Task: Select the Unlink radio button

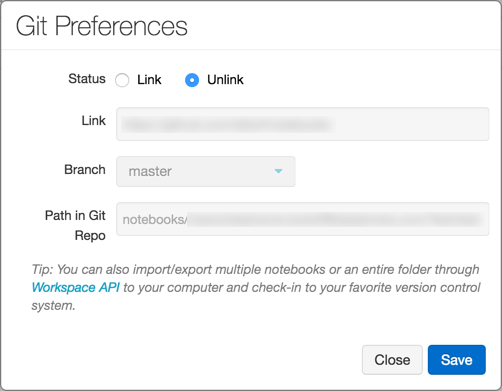Action: click(192, 80)
